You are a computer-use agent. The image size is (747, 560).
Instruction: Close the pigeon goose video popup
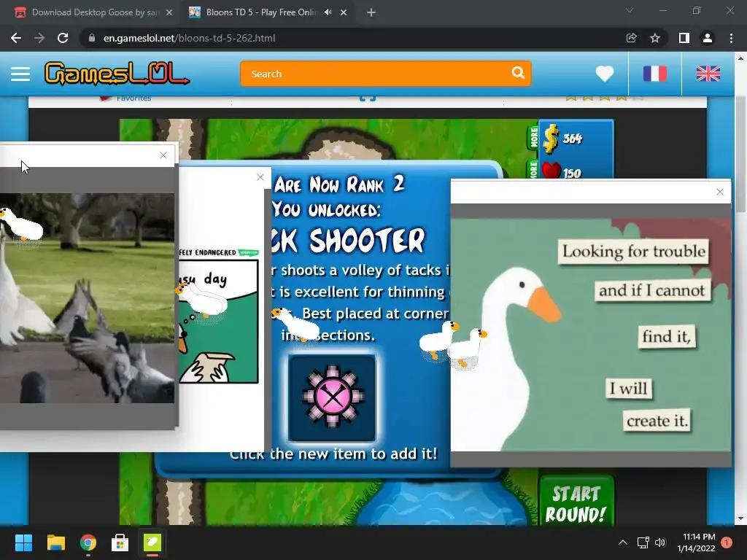pyautogui.click(x=163, y=155)
